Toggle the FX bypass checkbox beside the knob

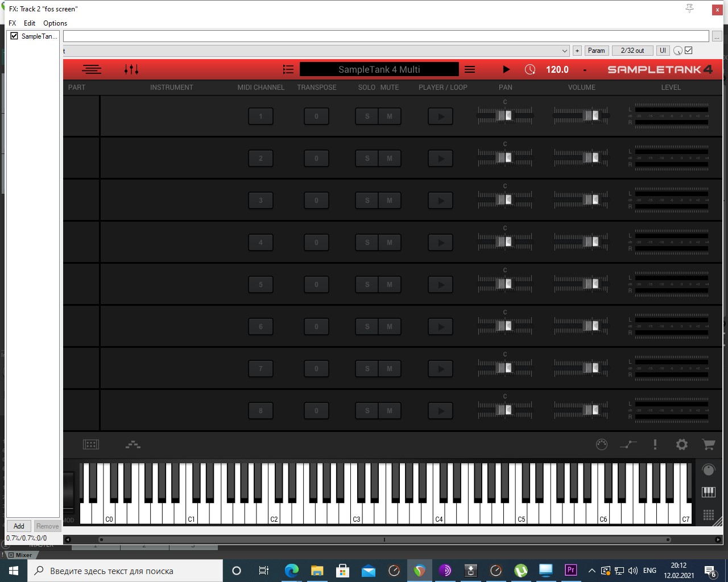tap(689, 51)
